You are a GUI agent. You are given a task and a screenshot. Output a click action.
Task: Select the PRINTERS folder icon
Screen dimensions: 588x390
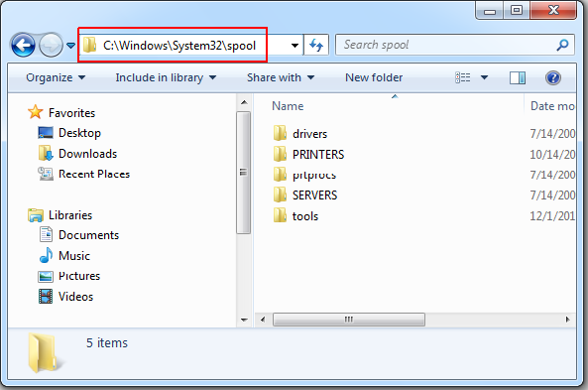pos(280,154)
